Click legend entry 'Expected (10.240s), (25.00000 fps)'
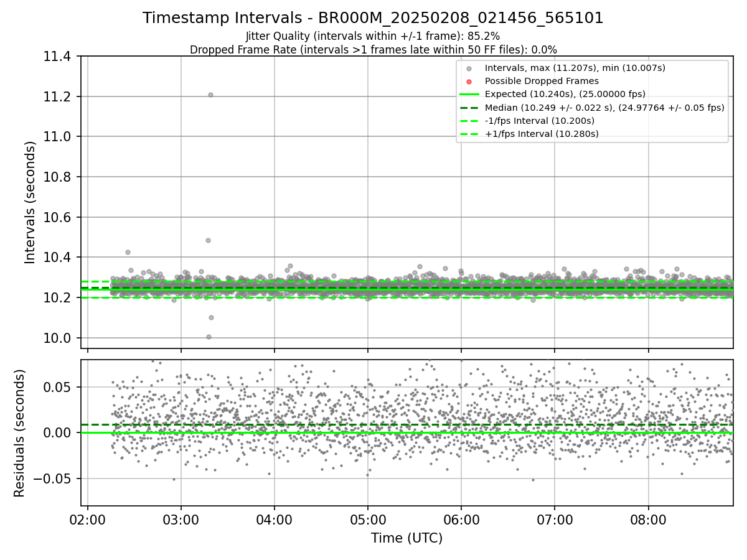Viewport: 747px width, 560px height. click(565, 94)
